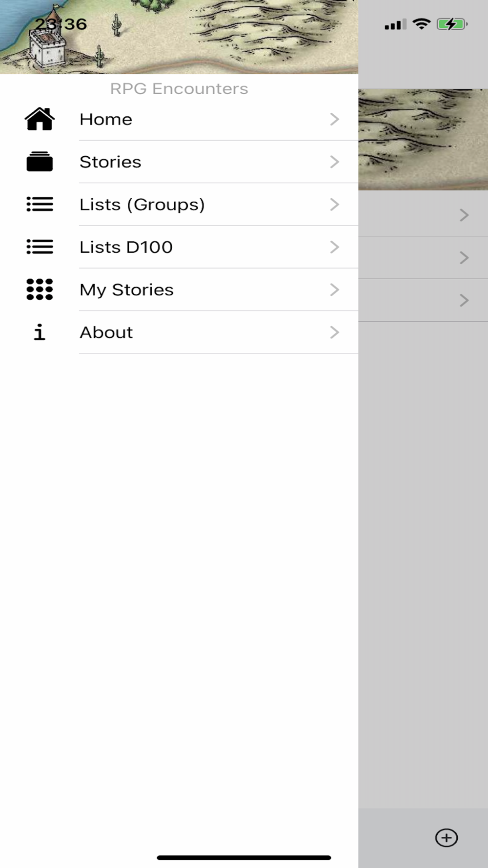
Task: Expand Stories row chevron
Action: [334, 162]
